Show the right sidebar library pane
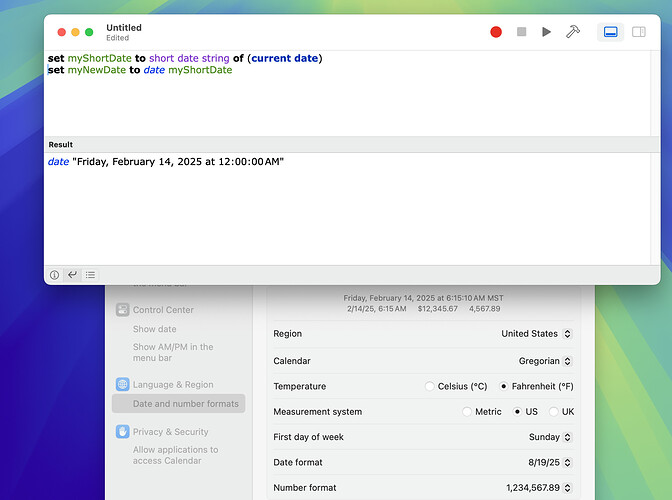Viewport: 672px width, 500px height. pos(639,32)
